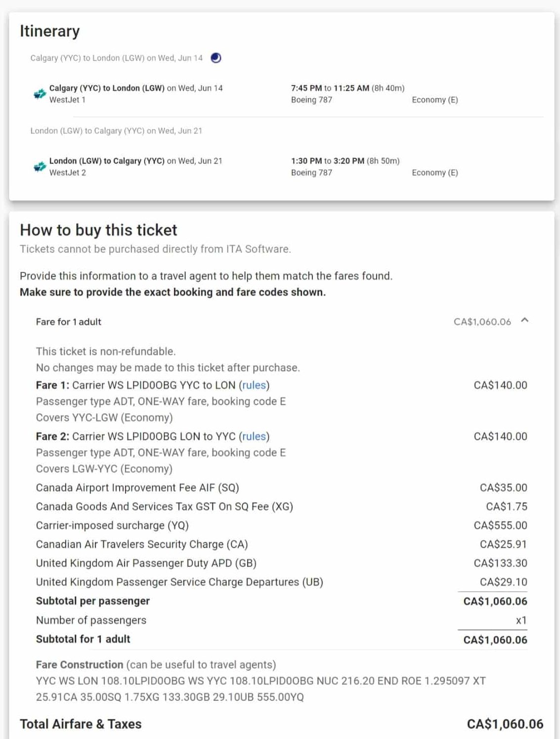Click the WestJet logo beside WestJet 2

40,167
